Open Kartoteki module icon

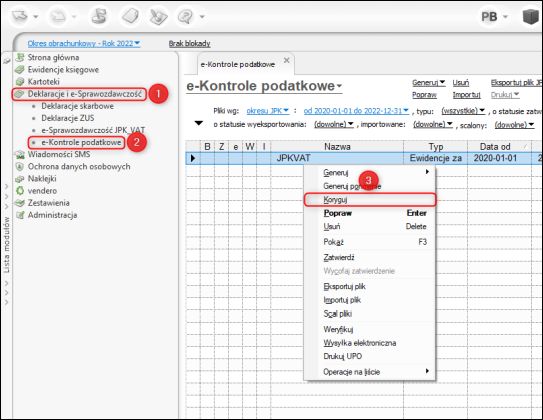[x=20, y=82]
